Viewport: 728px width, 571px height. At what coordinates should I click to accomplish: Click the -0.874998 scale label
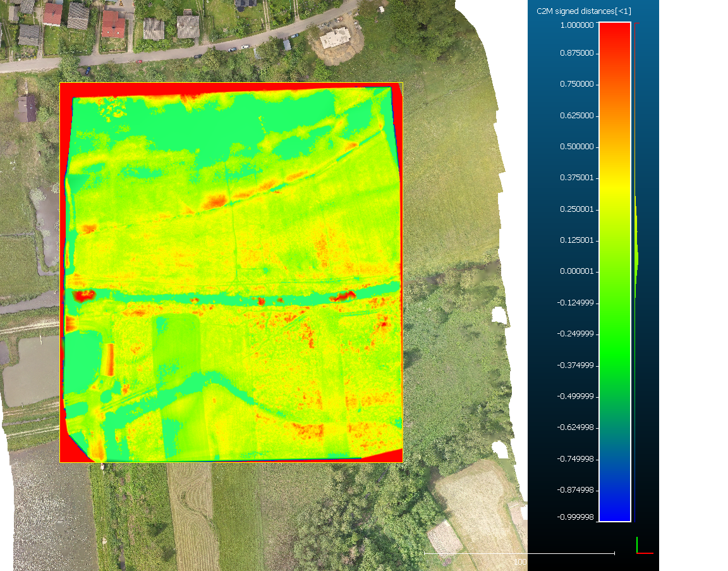point(575,490)
